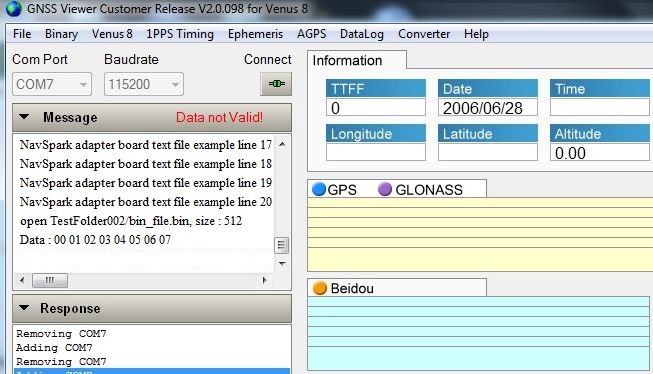Select the Beidou tab header
This screenshot has width=653, height=374.
point(397,288)
